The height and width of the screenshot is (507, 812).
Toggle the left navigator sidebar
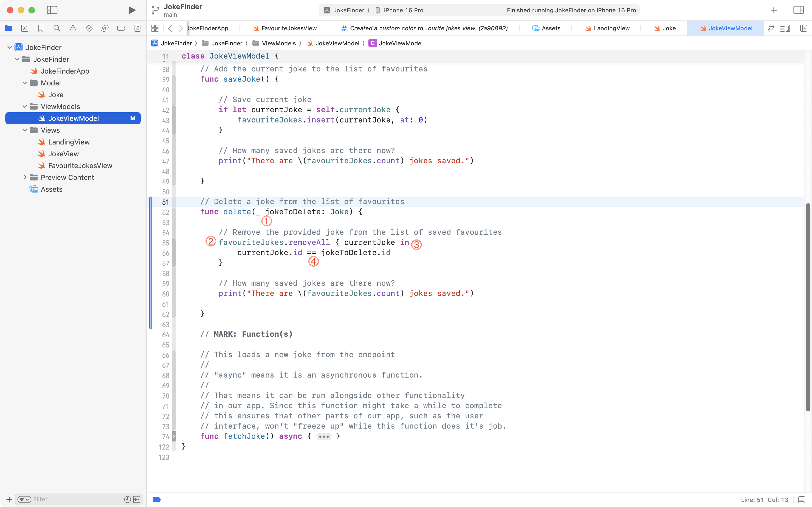coord(52,10)
